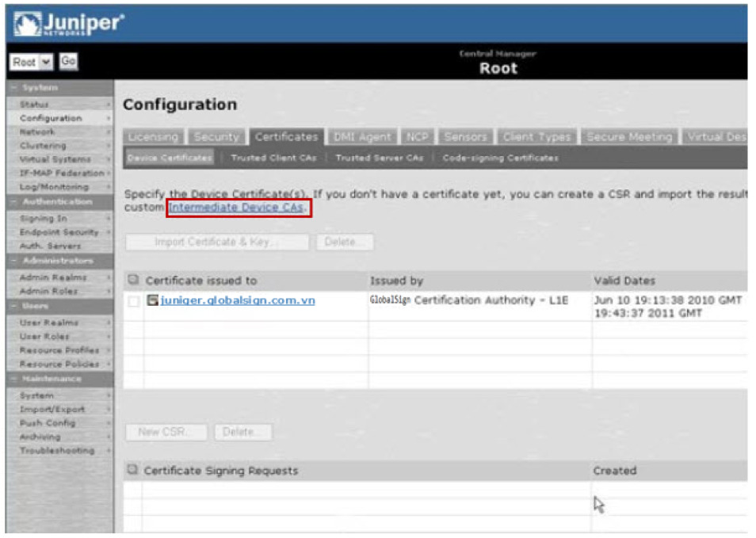Screen dimensions: 756x538
Task: Select the Device Certificates sub-tab
Action: point(170,158)
